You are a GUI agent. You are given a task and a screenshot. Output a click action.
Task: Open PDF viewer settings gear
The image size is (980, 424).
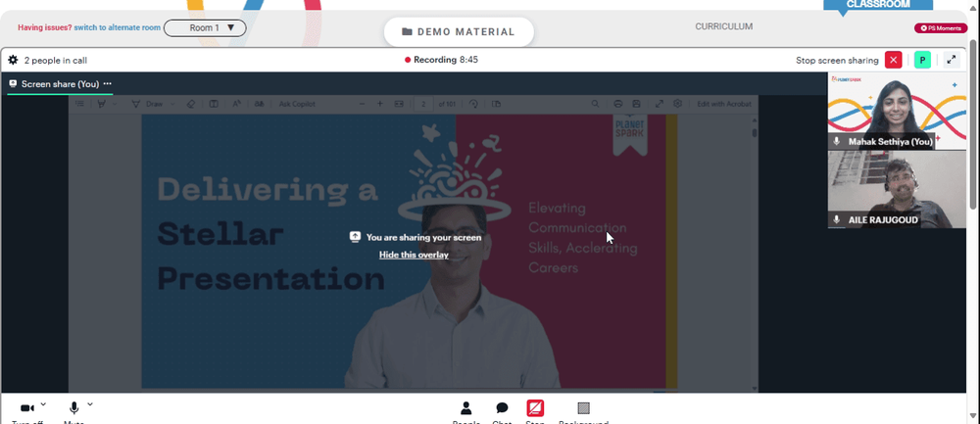click(x=677, y=104)
